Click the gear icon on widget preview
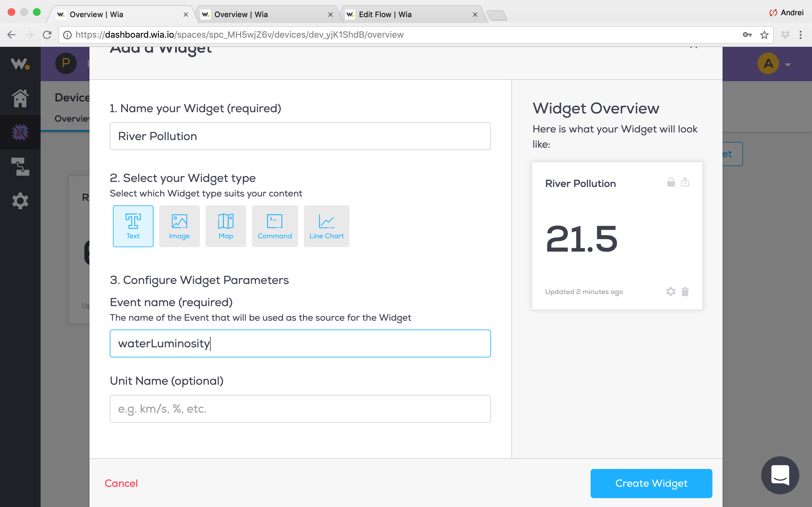Screen dimensions: 812x507 click(x=671, y=292)
